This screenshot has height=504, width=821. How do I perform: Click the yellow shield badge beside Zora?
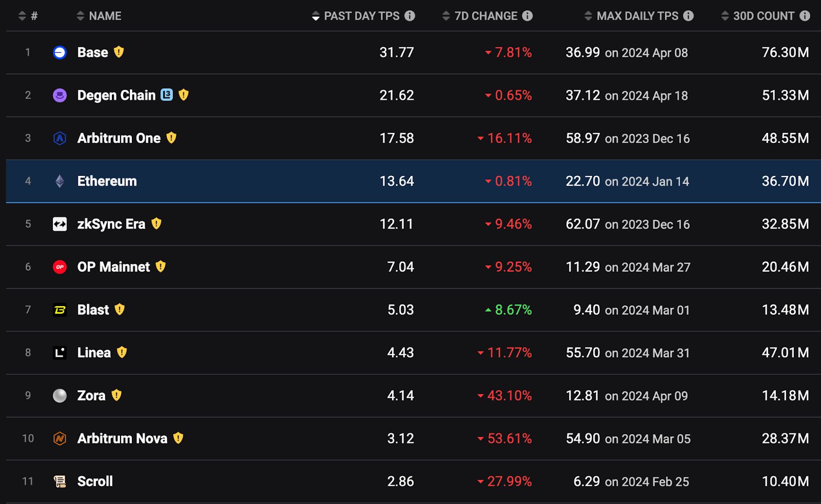pyautogui.click(x=116, y=395)
